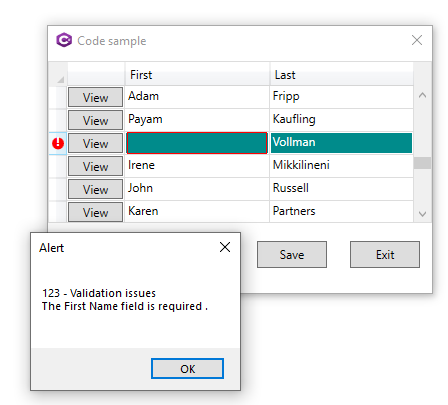Viewport: 448px width, 405px height.
Task: Click View button for the Vollman row
Action: [x=95, y=143]
